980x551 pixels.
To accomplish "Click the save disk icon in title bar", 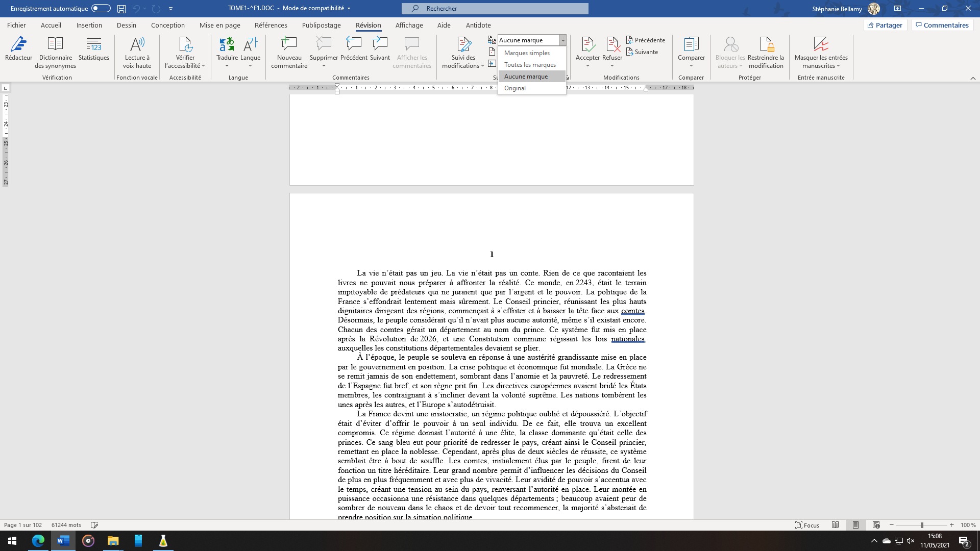I will coord(121,9).
